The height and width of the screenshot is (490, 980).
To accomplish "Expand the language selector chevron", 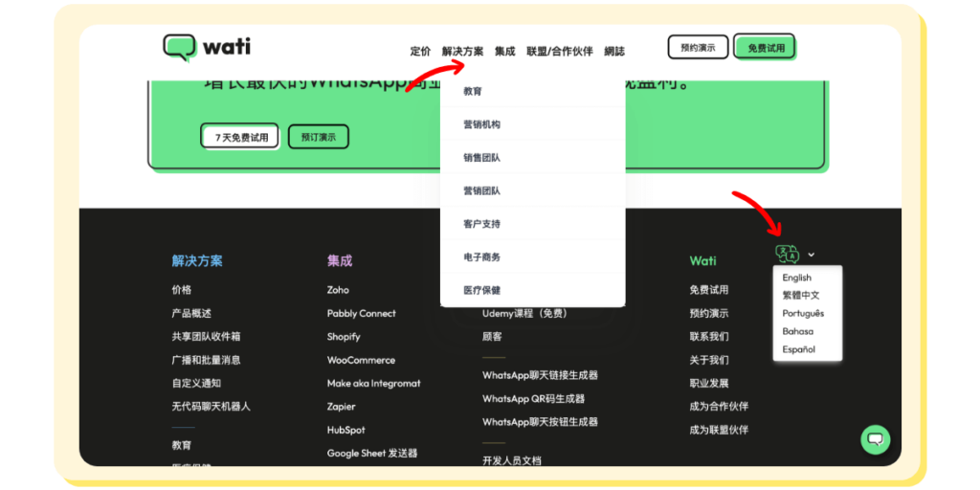I will pyautogui.click(x=812, y=255).
